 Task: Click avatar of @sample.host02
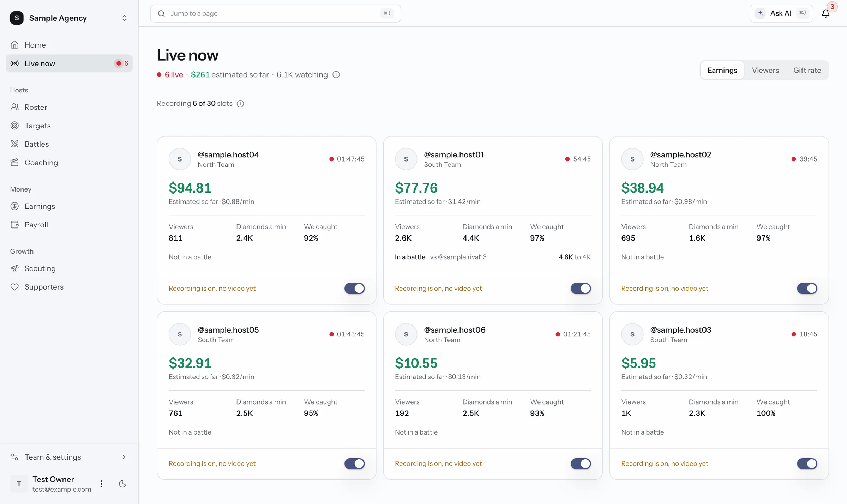632,159
